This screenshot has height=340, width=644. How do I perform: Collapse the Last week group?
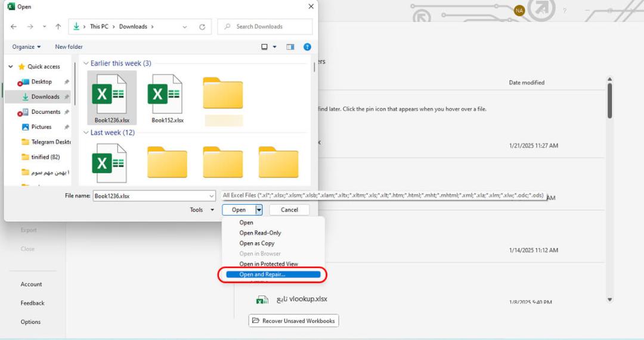point(86,132)
